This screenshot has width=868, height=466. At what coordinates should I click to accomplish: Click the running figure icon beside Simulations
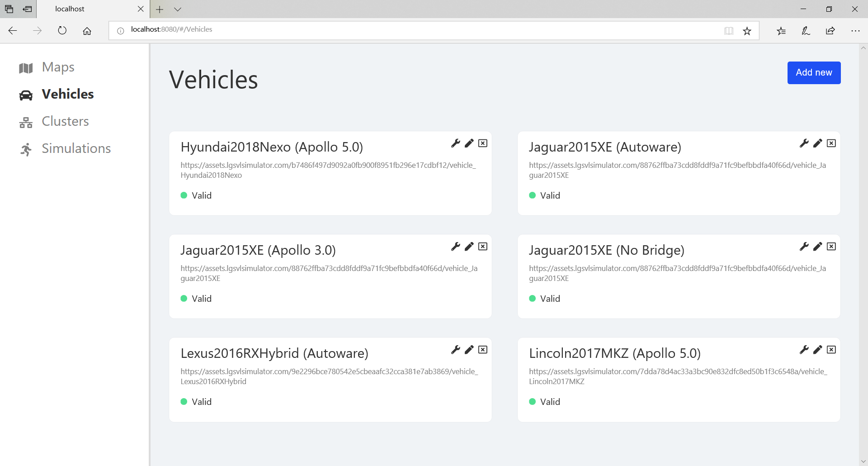tap(26, 149)
